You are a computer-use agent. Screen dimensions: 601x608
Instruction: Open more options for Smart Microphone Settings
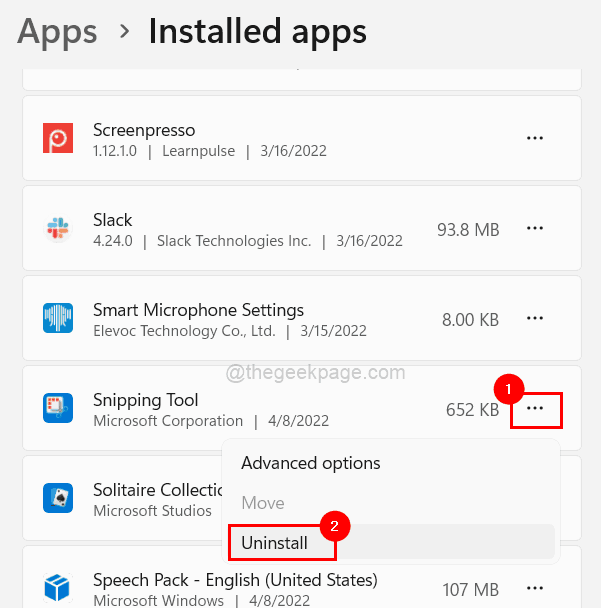535,318
